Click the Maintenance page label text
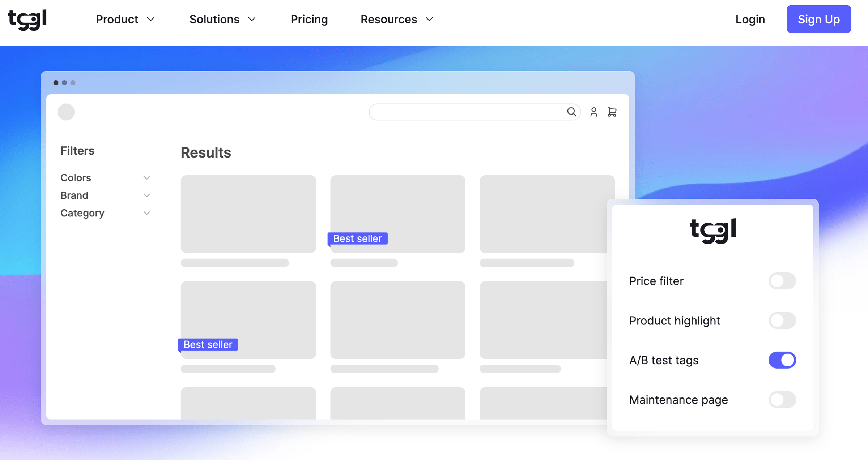Viewport: 868px width, 460px height. tap(678, 400)
